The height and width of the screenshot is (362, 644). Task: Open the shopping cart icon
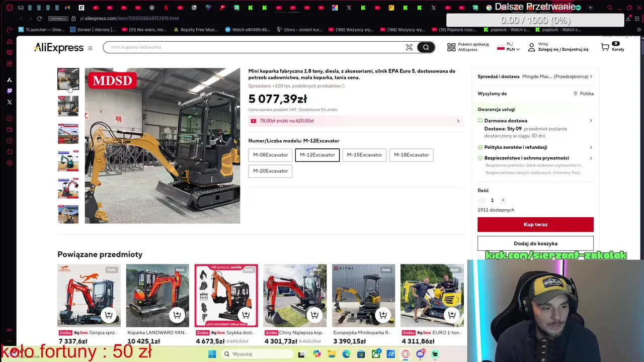(x=605, y=47)
